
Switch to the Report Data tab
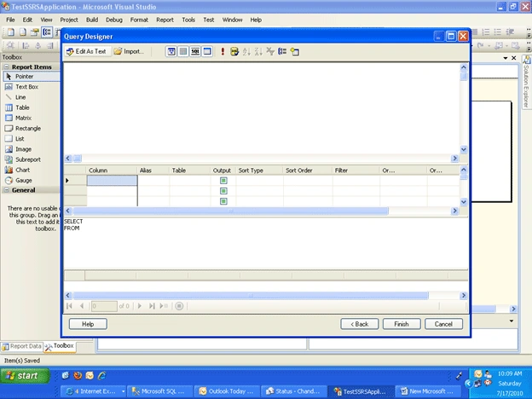[21, 346]
